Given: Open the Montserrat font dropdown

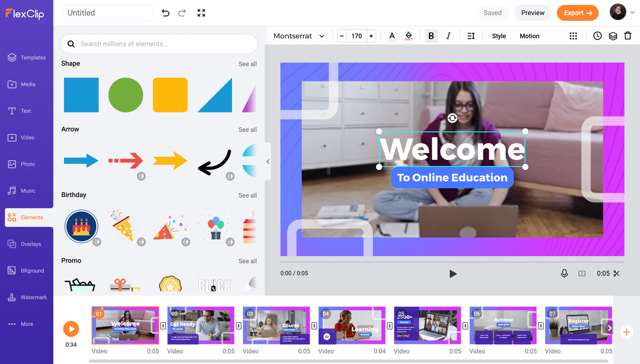Looking at the screenshot, I should pos(299,36).
